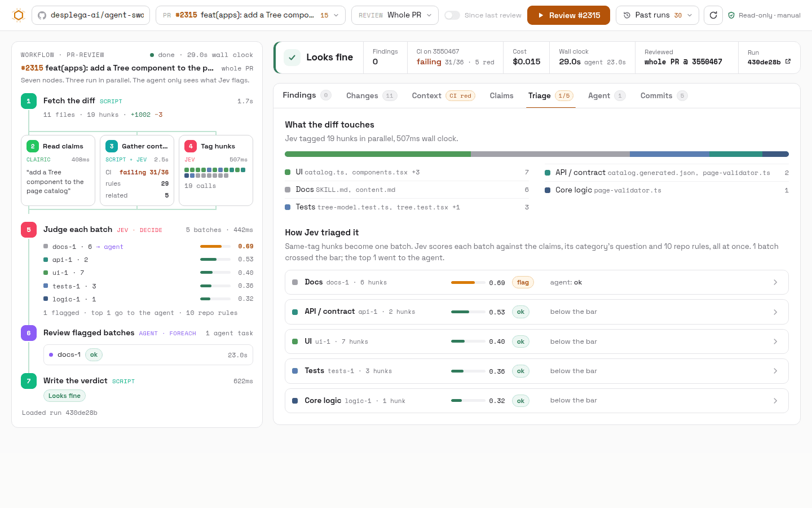Viewport: 812px width, 508px height.
Task: Open the Commits tab
Action: [x=664, y=96]
